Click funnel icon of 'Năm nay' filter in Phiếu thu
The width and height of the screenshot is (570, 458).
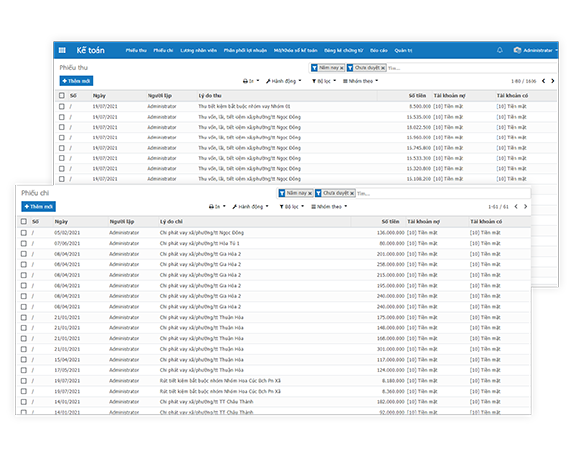click(x=314, y=68)
